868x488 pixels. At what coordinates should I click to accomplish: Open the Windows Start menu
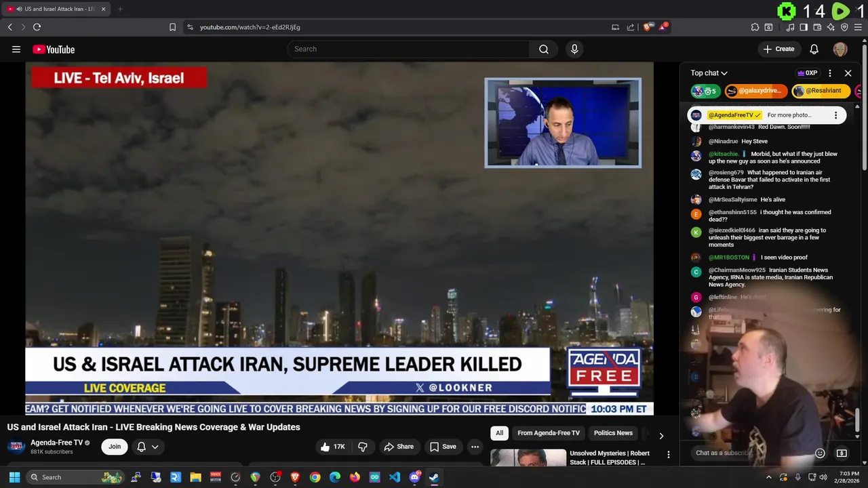point(14,477)
